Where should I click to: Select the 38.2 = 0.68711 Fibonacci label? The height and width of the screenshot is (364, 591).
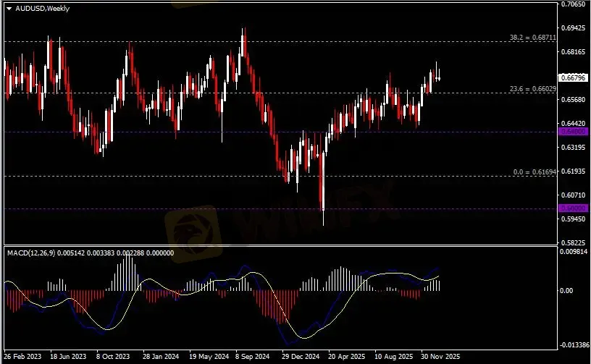(x=533, y=37)
